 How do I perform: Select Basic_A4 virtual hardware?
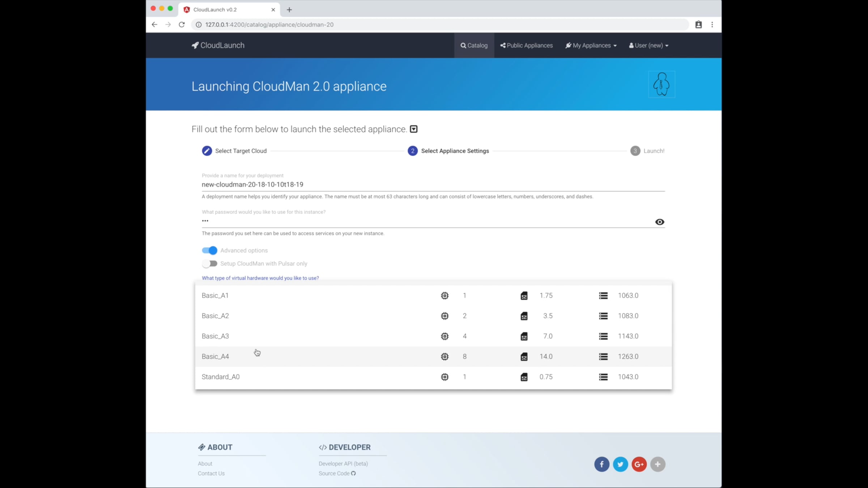click(x=433, y=356)
